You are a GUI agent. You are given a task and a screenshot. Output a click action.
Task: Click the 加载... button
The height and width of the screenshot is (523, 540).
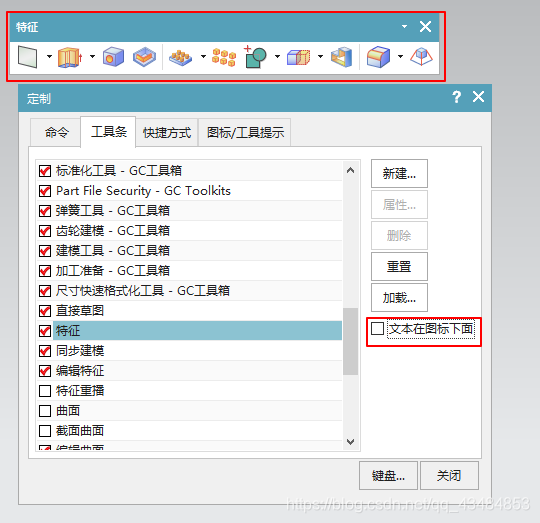tap(399, 297)
